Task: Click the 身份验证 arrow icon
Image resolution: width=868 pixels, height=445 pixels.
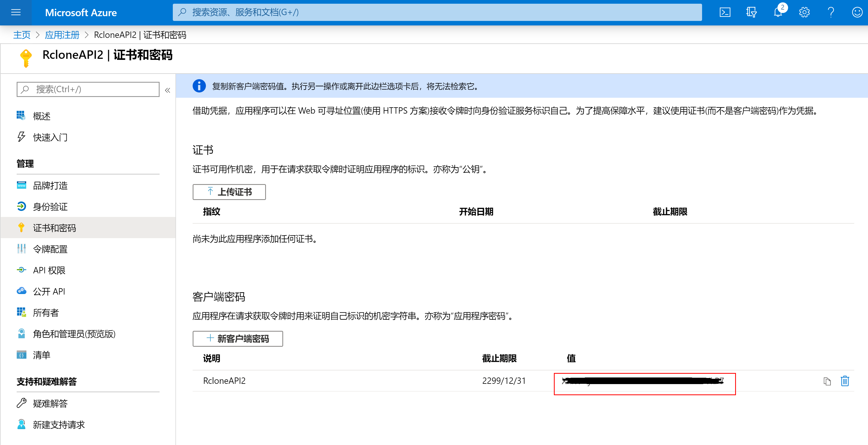Action: 21,206
